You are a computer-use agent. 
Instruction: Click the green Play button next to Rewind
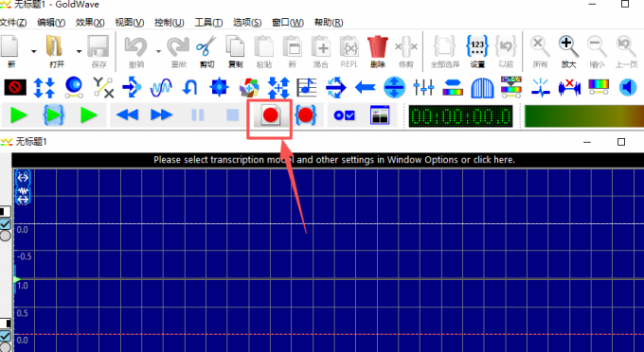[89, 115]
